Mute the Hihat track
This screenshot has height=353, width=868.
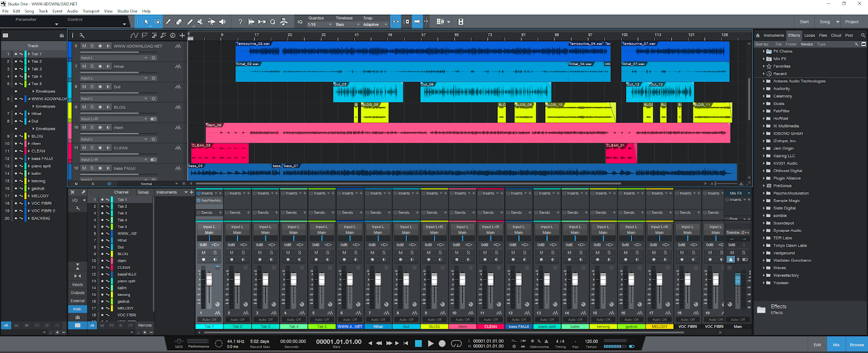pyautogui.click(x=84, y=66)
